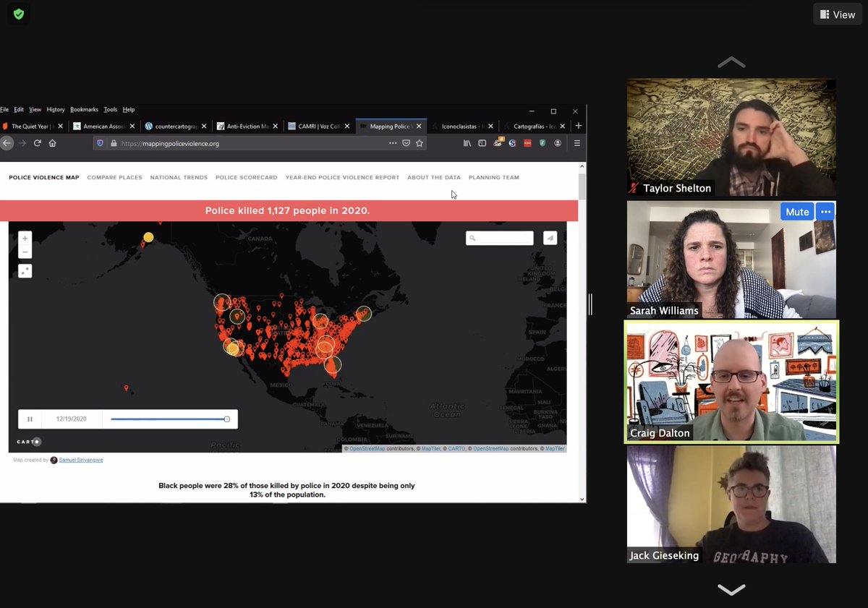Reload the current page
Image resolution: width=868 pixels, height=608 pixels.
[x=38, y=143]
